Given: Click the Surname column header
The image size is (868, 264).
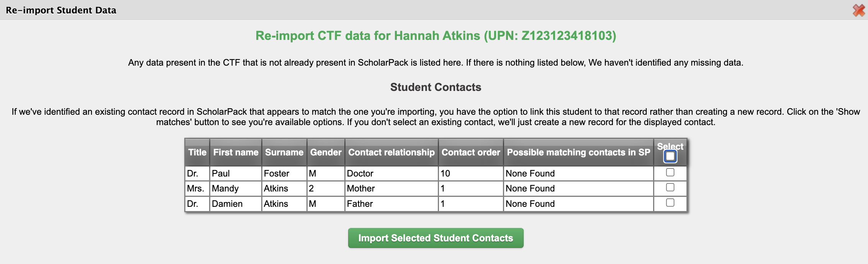Looking at the screenshot, I should point(284,152).
